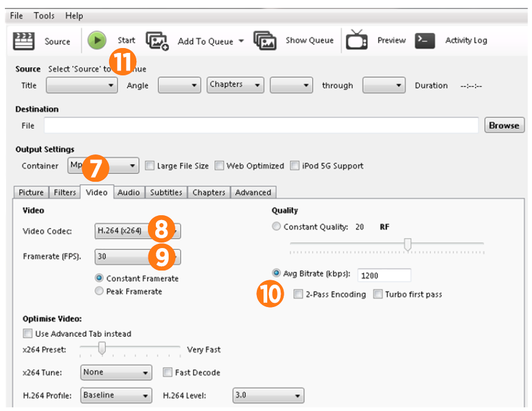Open the H.264 Profile Baseline dropdown
Screen dimensions: 532x411
116,395
